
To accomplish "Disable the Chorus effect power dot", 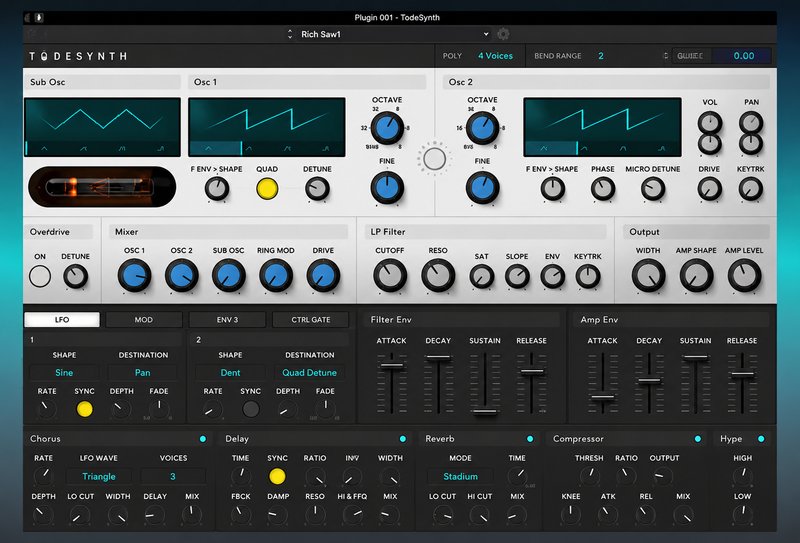I will click(x=203, y=439).
